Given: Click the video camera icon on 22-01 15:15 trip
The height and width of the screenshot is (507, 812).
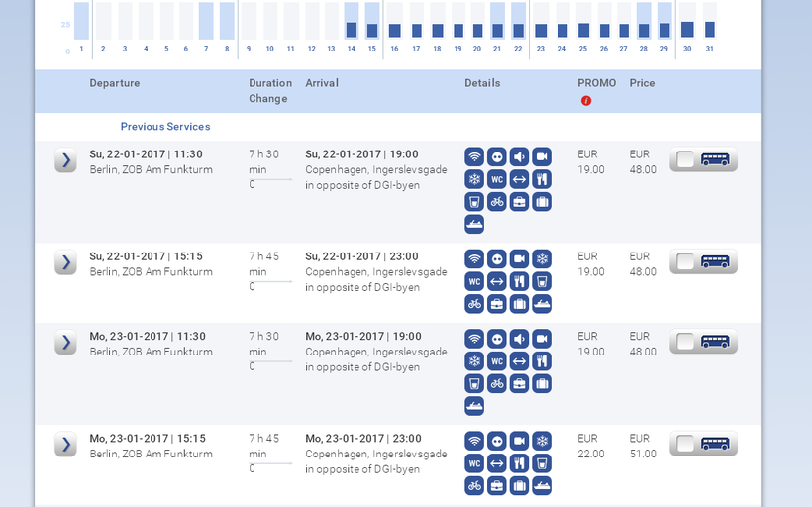Looking at the screenshot, I should pyautogui.click(x=519, y=258).
